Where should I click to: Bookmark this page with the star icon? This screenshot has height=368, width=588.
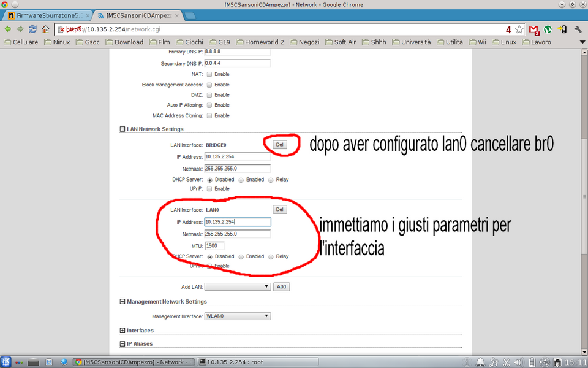[x=519, y=29]
